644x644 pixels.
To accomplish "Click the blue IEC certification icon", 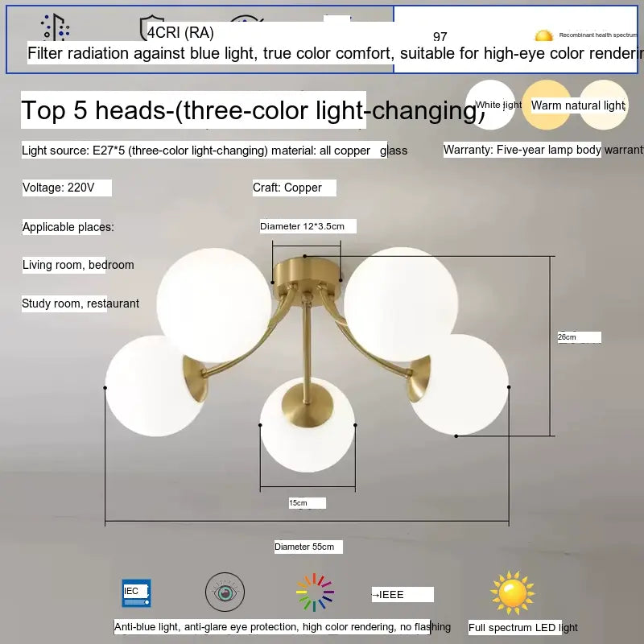I will point(136,592).
